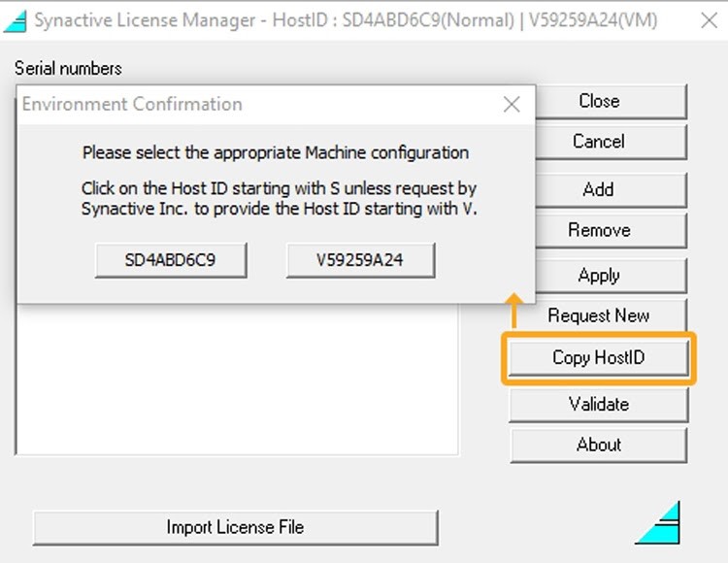
Task: Click the Synactive logo in the title bar
Action: pyautogui.click(x=16, y=20)
